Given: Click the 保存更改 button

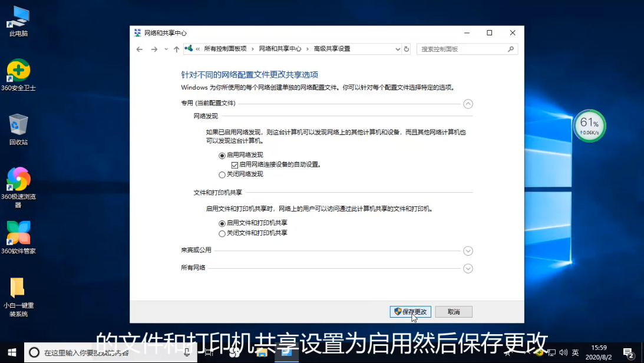Looking at the screenshot, I should [x=411, y=312].
